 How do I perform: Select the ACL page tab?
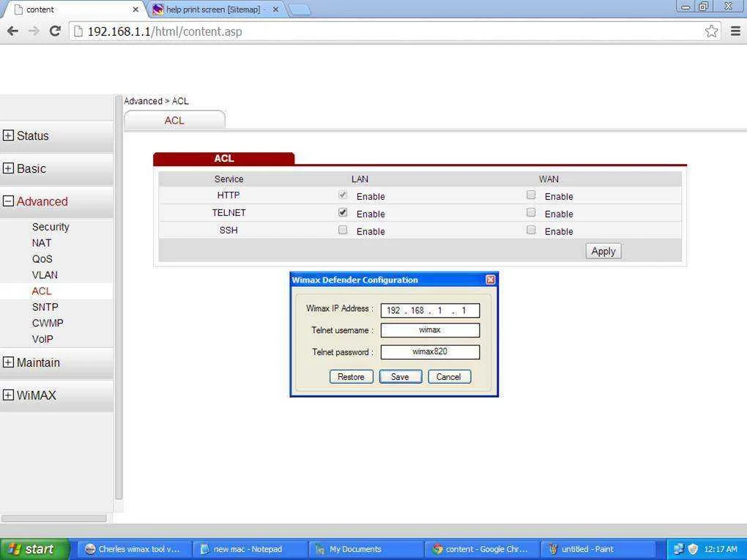174,120
